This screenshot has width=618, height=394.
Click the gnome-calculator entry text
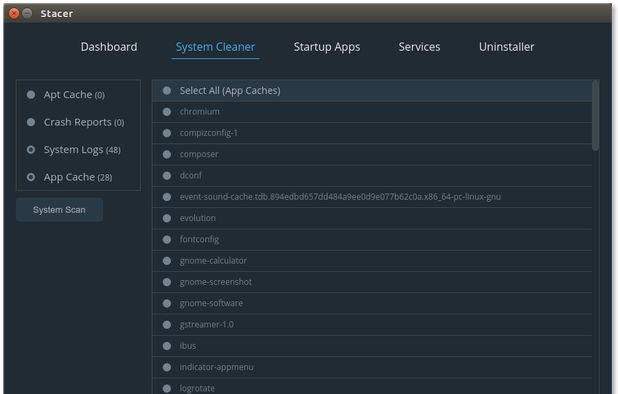pyautogui.click(x=213, y=260)
